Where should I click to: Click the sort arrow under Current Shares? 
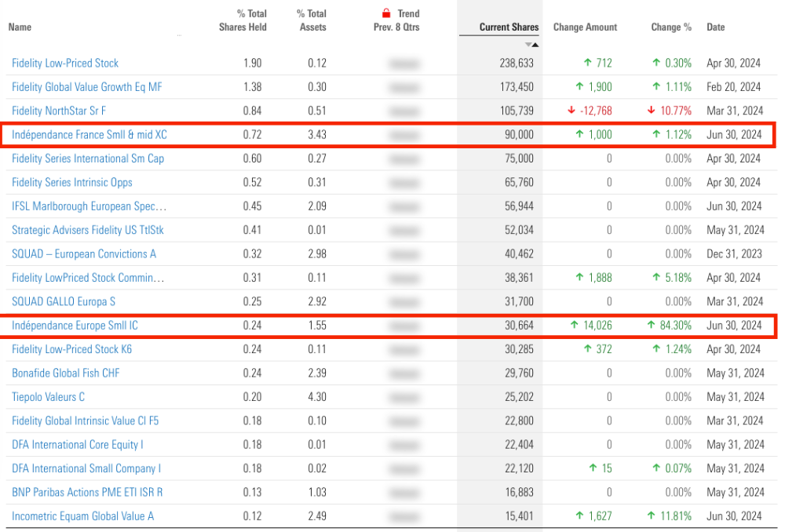(x=531, y=45)
